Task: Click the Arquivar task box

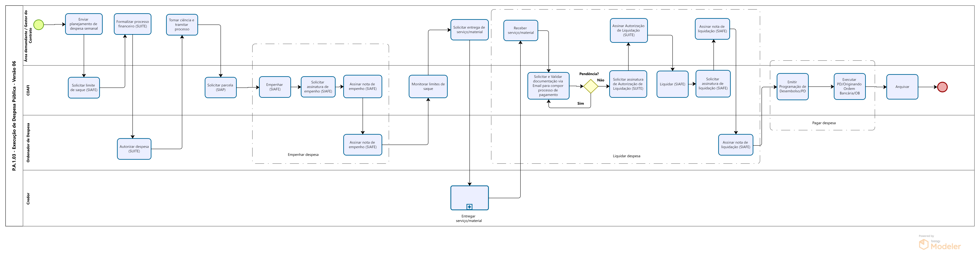Action: point(902,87)
